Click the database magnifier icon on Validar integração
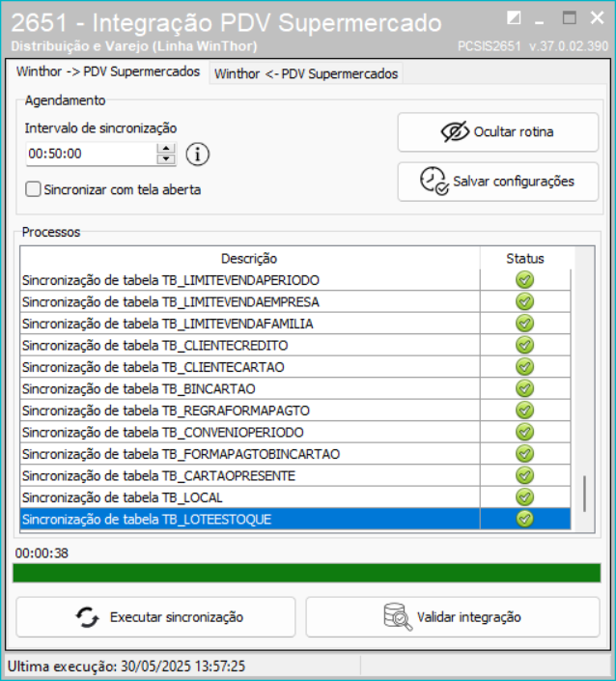Viewport: 616px width, 681px height. (x=398, y=616)
